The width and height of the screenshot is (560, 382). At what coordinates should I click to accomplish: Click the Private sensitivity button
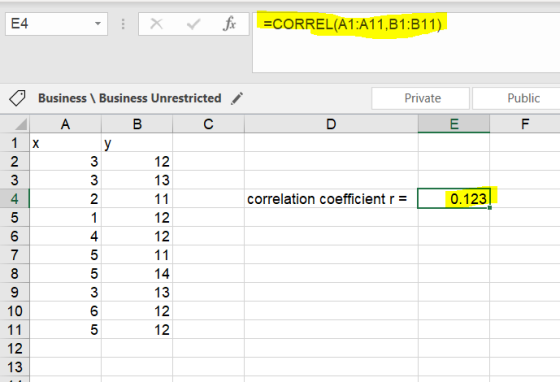(420, 98)
